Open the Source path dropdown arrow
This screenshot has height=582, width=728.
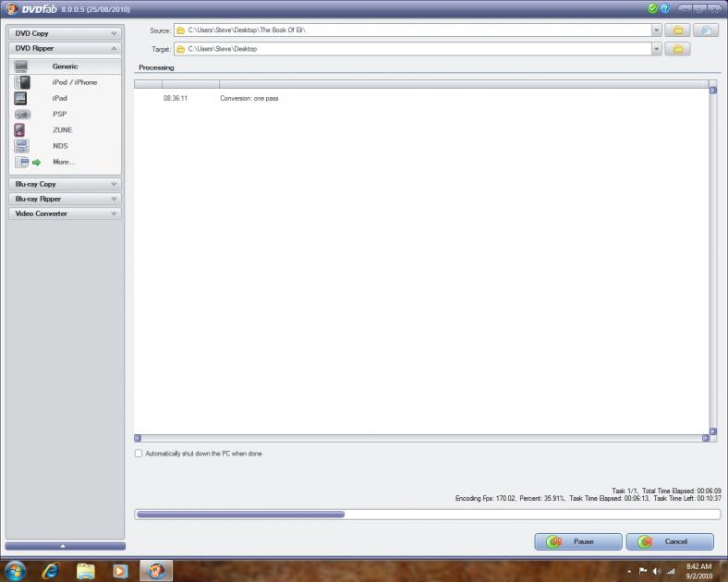tap(656, 30)
